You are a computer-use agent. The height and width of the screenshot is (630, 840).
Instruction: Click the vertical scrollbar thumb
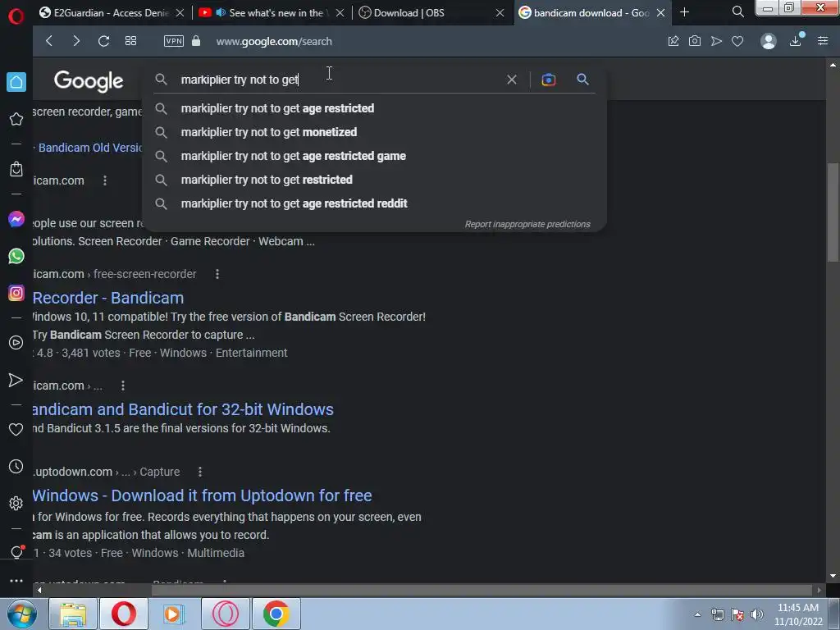[833, 212]
